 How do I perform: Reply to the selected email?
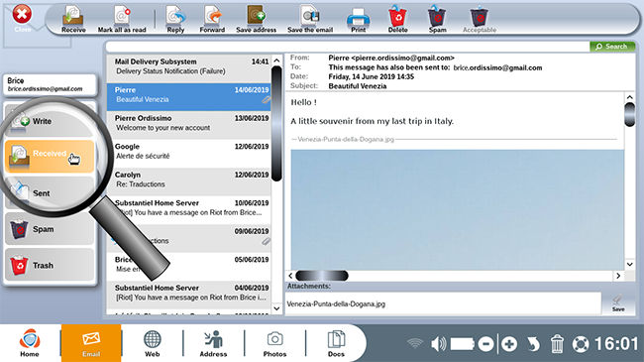175,19
